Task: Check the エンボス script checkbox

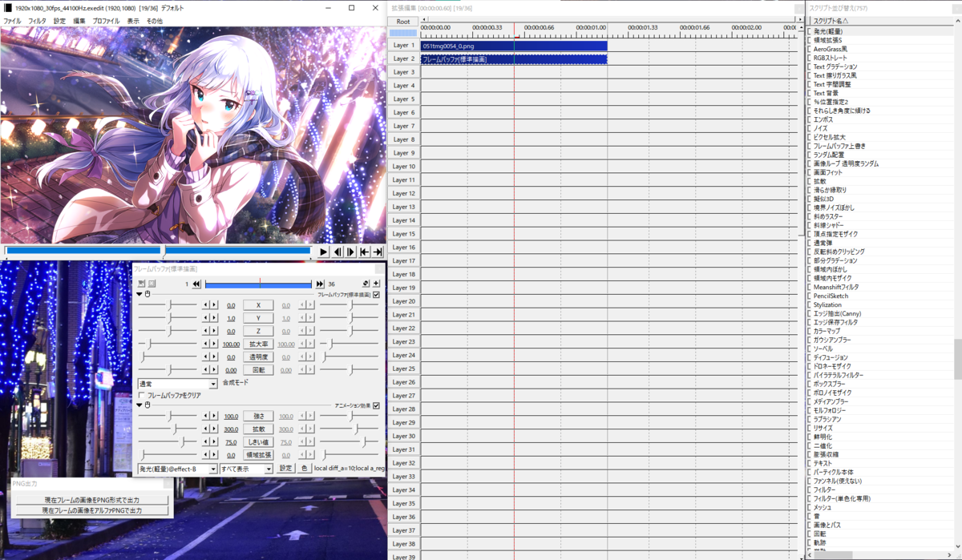Action: (809, 119)
